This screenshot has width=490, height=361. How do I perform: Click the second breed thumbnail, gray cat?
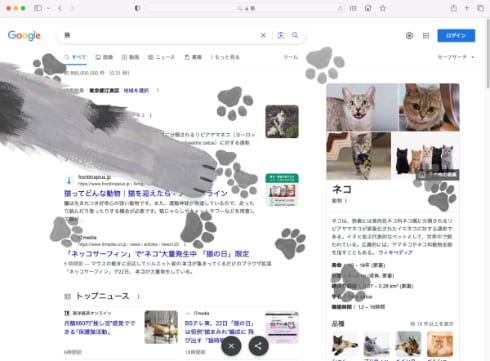pyautogui.click(x=376, y=344)
